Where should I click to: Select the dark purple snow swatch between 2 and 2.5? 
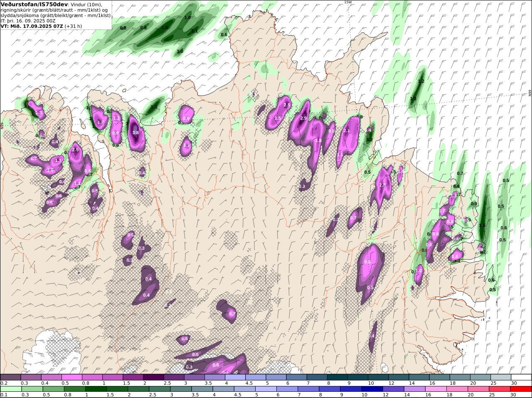click(x=153, y=377)
